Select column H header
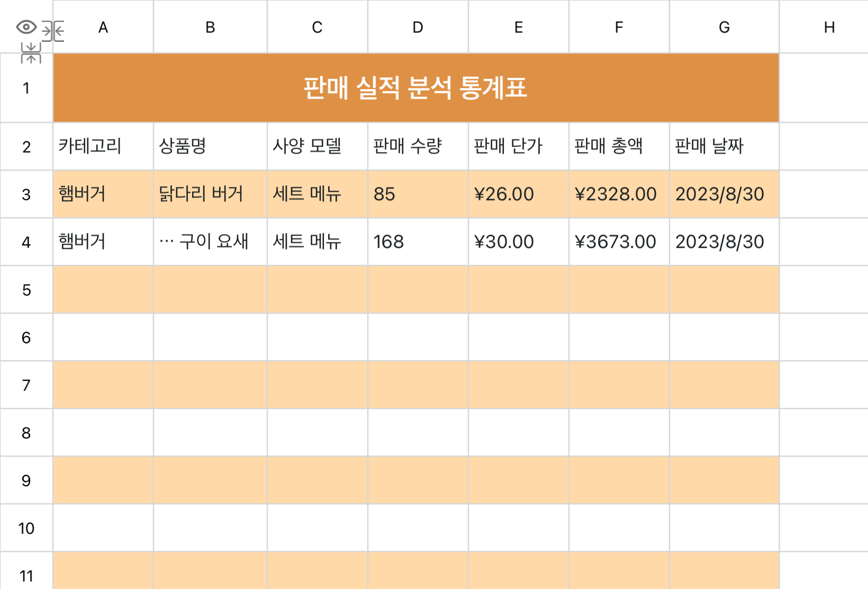 pos(829,27)
